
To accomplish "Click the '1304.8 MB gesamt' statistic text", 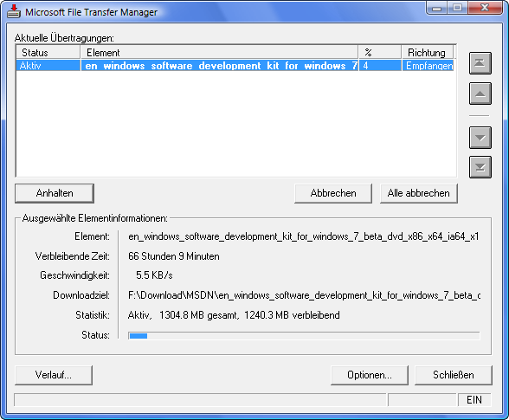I will pyautogui.click(x=199, y=315).
